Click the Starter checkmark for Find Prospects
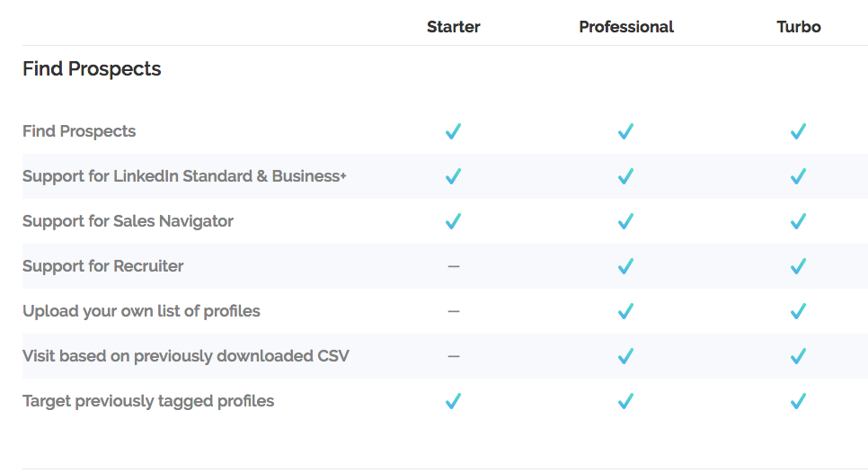The image size is (868, 473). [x=454, y=131]
